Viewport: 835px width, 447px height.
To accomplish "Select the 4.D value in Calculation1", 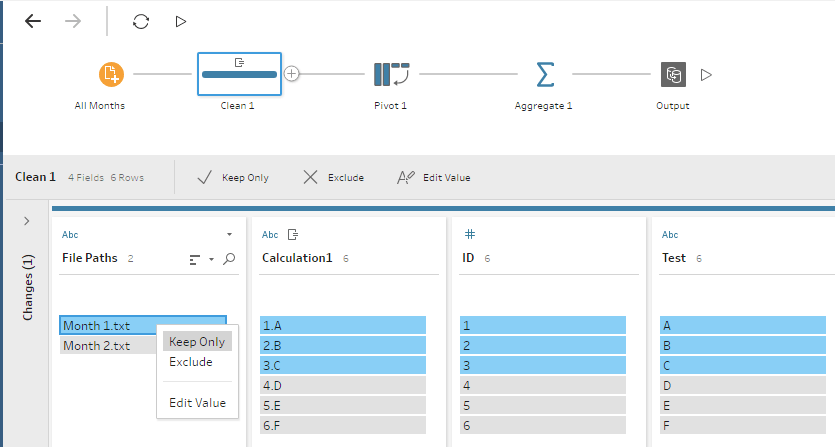I will pyautogui.click(x=343, y=385).
